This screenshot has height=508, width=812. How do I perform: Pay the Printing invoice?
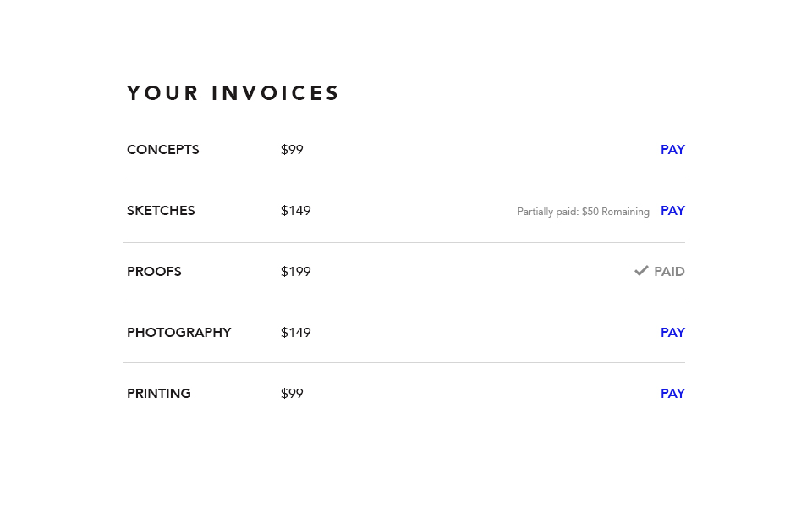pyautogui.click(x=672, y=394)
